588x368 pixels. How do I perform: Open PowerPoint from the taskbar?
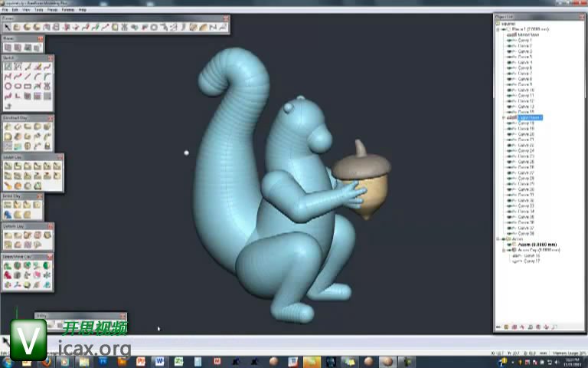141,362
